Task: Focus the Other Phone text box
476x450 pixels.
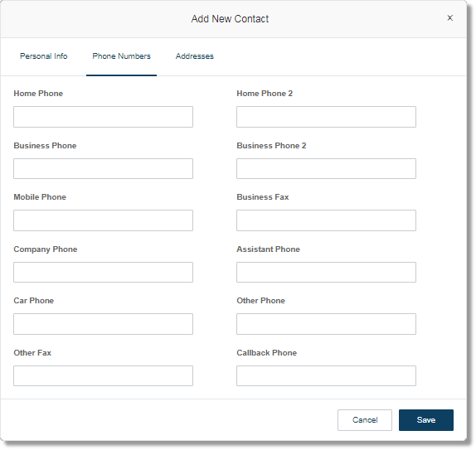Action: click(327, 324)
